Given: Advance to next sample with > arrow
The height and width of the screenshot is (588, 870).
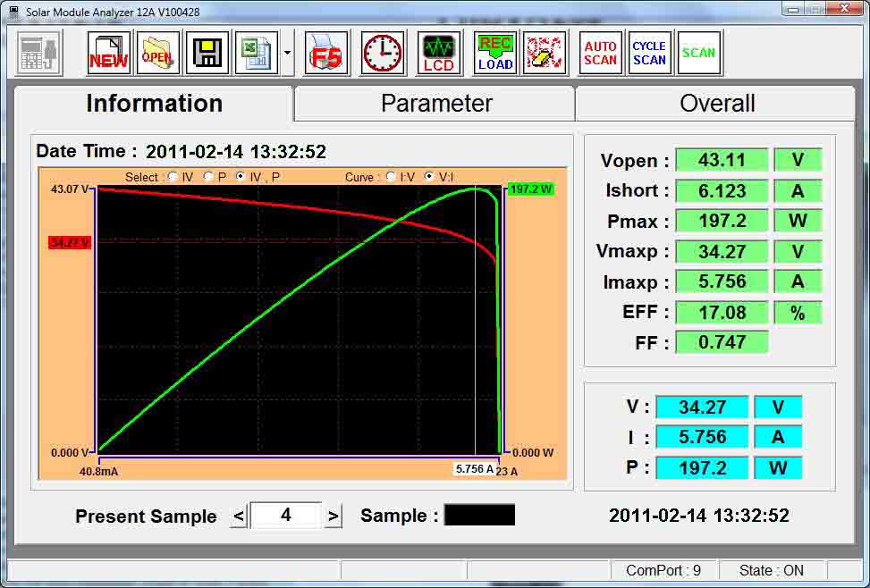Looking at the screenshot, I should pyautogui.click(x=333, y=516).
